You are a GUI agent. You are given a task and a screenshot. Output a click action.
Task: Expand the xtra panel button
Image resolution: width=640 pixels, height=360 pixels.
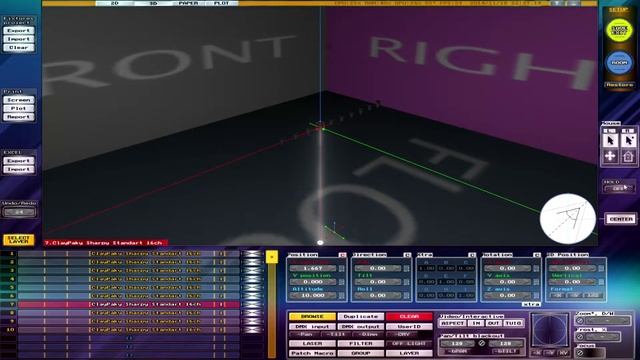[531, 304]
